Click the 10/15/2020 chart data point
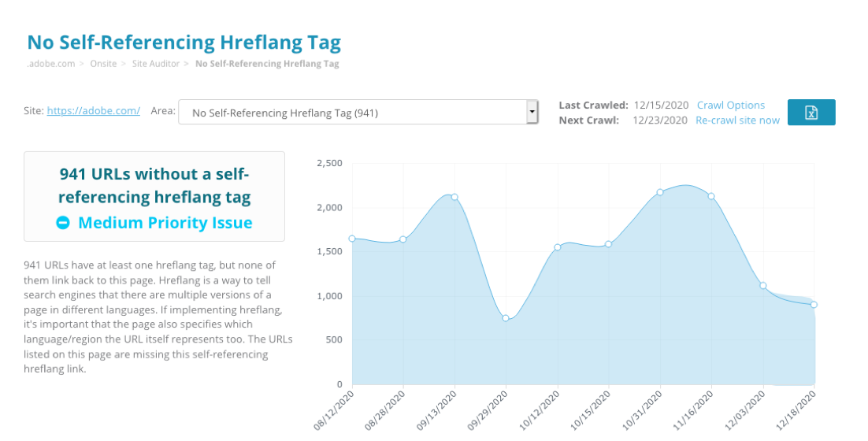This screenshot has height=441, width=868. pos(608,244)
